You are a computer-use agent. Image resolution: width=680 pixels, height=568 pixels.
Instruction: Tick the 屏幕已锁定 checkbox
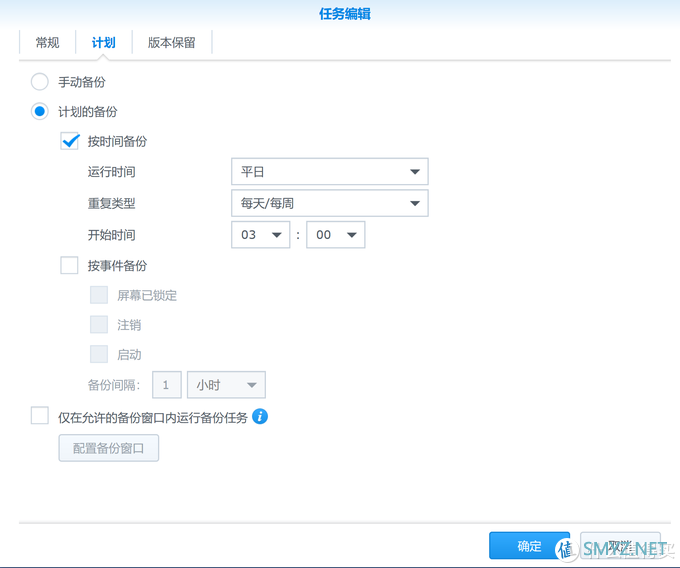coord(99,295)
